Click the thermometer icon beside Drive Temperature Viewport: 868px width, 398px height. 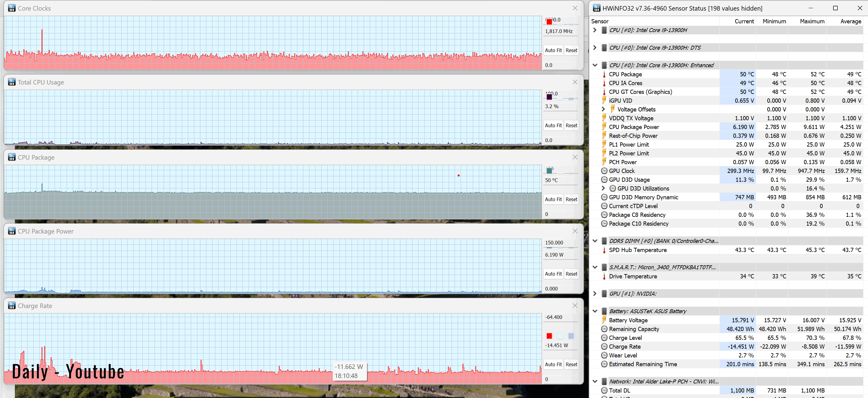coord(604,277)
